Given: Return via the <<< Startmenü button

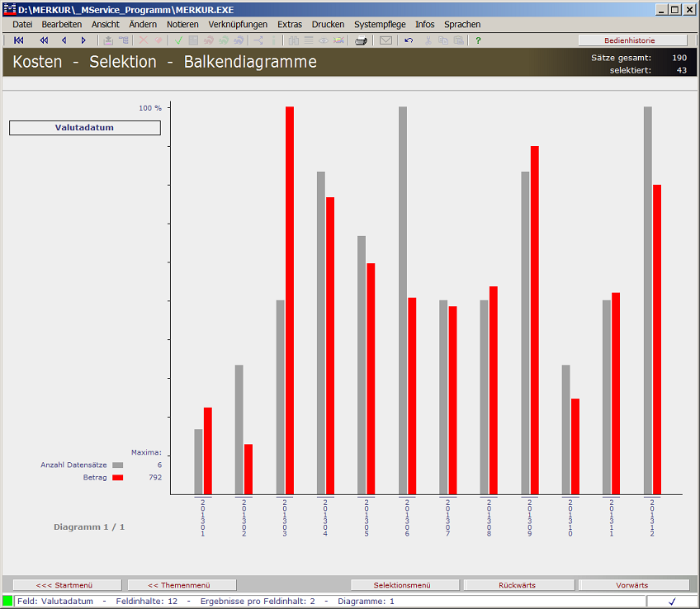Looking at the screenshot, I should pos(66,585).
